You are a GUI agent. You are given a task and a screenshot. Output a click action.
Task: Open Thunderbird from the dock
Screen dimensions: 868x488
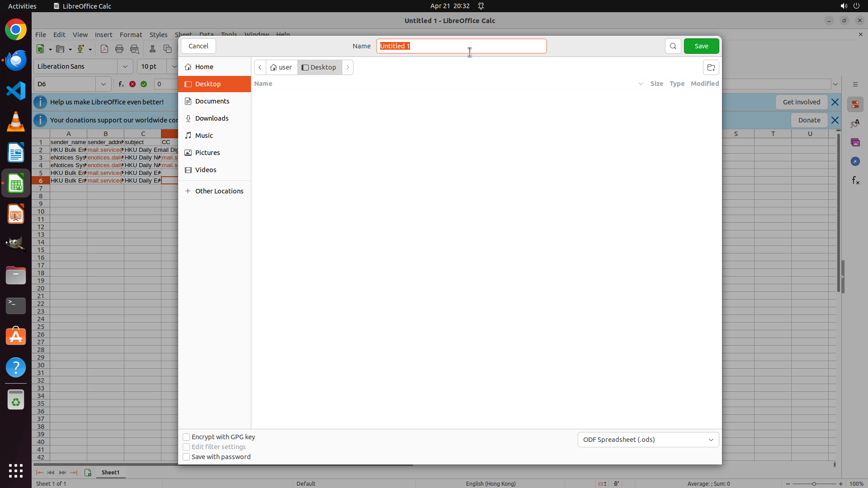pos(16,60)
